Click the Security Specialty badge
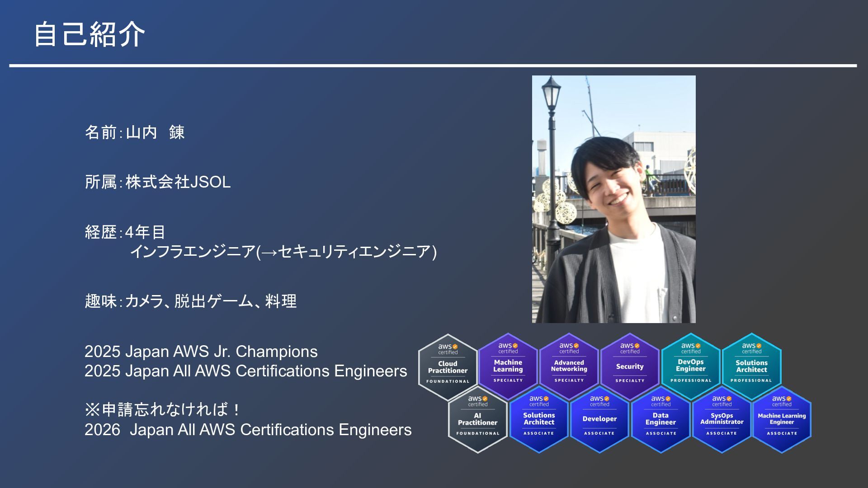 [630, 366]
